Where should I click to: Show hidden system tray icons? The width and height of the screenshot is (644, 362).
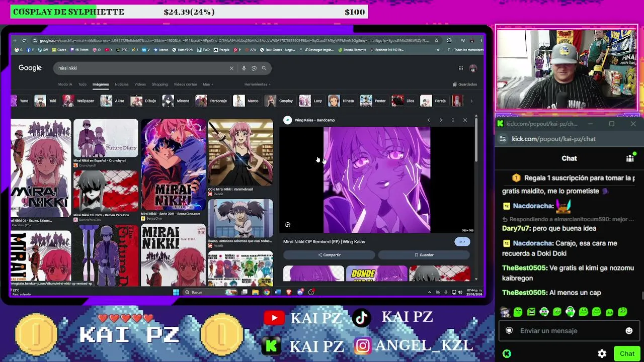(429, 292)
